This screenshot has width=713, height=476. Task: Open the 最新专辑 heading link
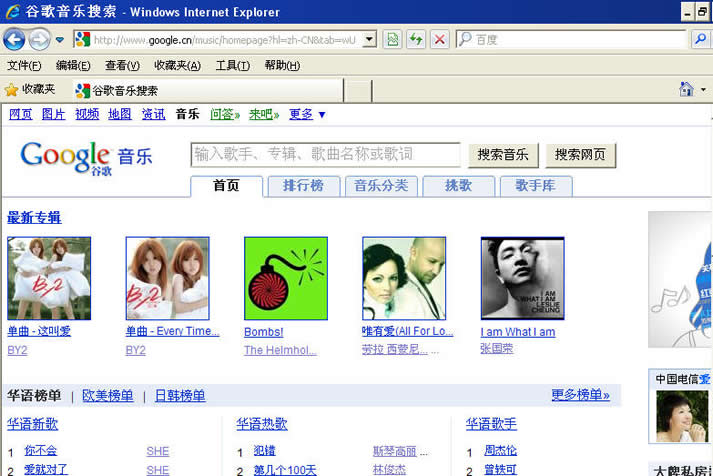coord(34,218)
